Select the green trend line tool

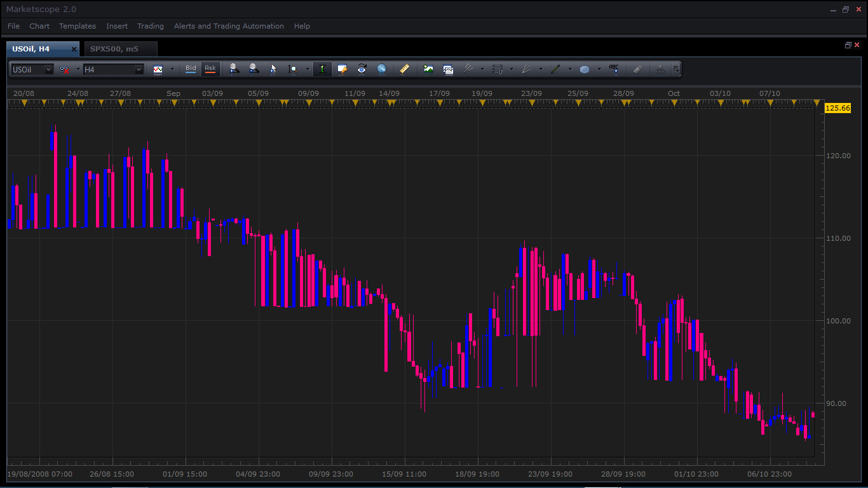tap(556, 69)
